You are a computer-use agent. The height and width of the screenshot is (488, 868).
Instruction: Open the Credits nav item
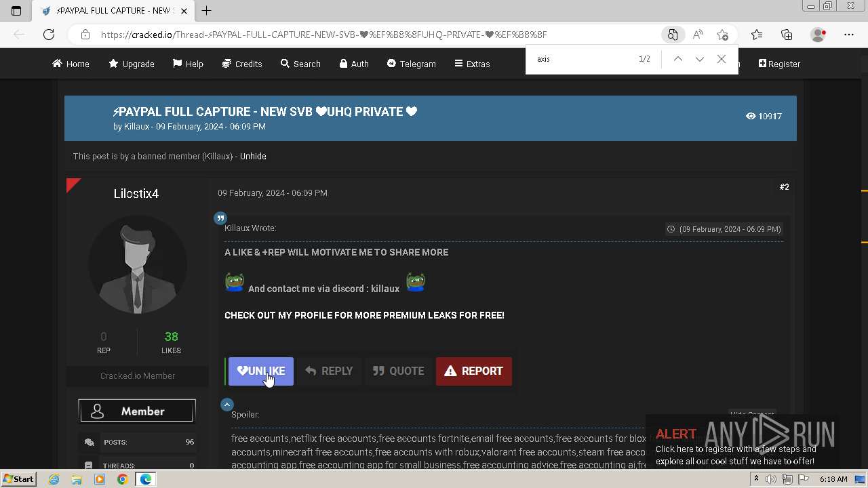tap(242, 64)
